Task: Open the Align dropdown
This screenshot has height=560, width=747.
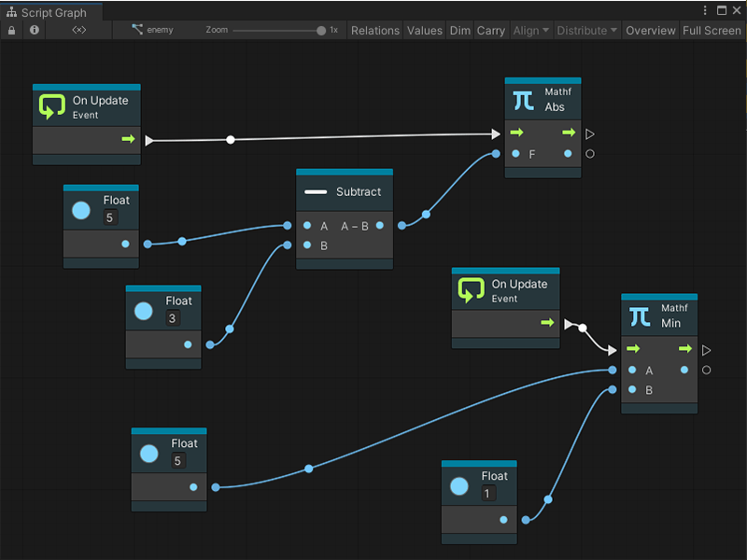Action: [530, 30]
